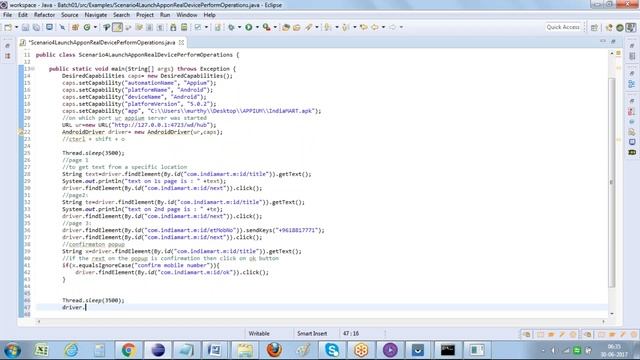Image resolution: width=640 pixels, height=360 pixels.
Task: Expand the New Java Class dropdown arrow
Action: click(x=95, y=27)
